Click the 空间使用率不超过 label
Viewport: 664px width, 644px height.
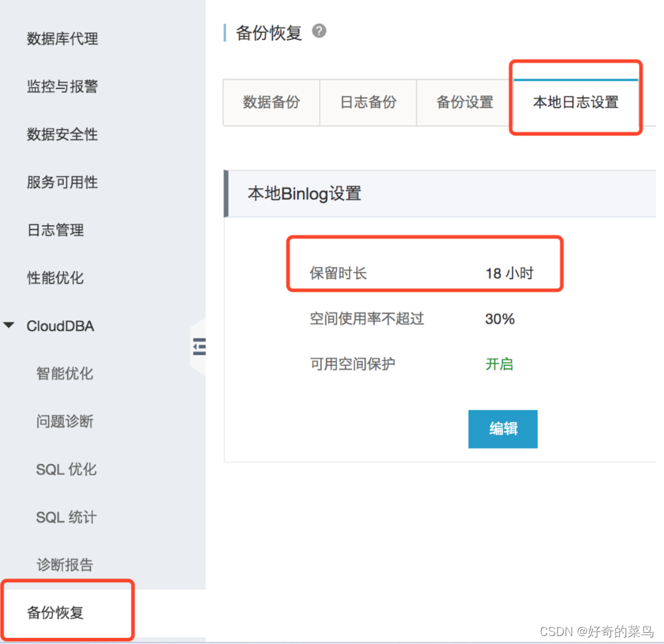(x=367, y=318)
